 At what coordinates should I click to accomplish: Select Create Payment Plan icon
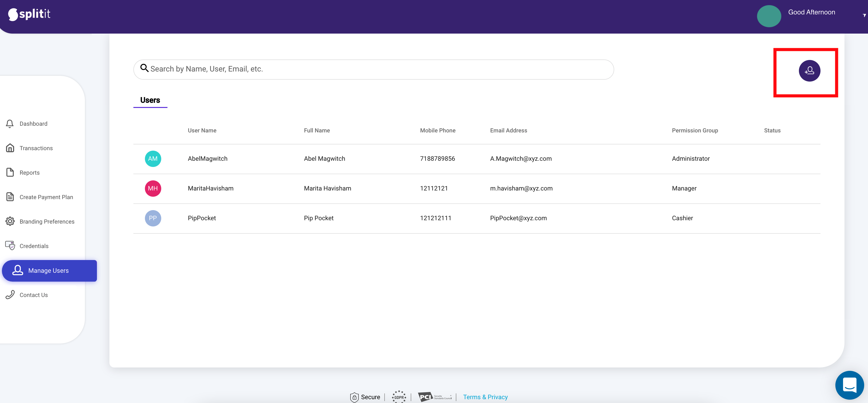click(10, 196)
